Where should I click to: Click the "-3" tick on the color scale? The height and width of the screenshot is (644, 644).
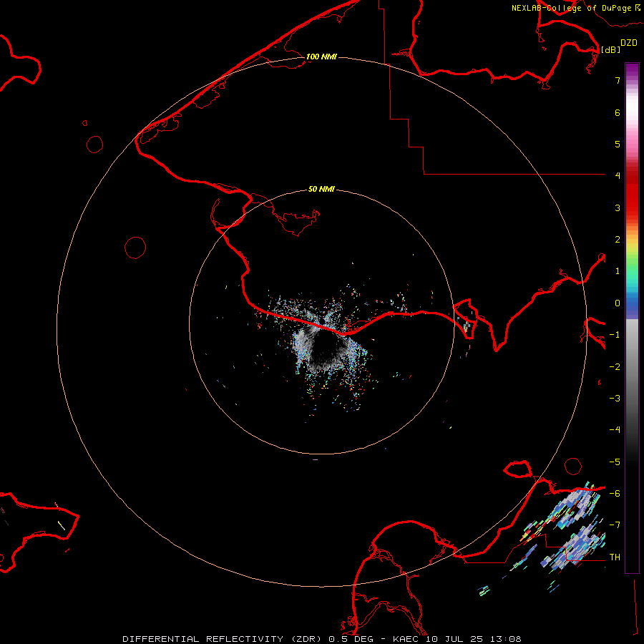pos(615,399)
